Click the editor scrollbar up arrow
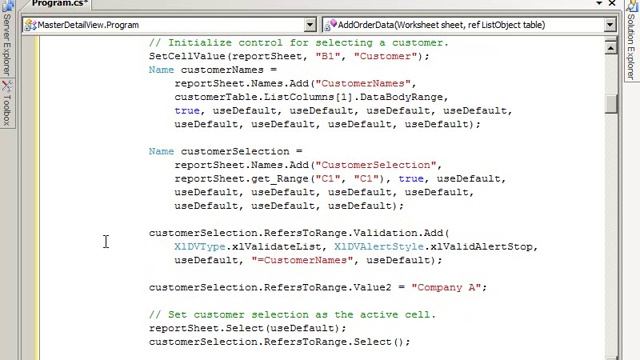The image size is (640, 360). 611,48
